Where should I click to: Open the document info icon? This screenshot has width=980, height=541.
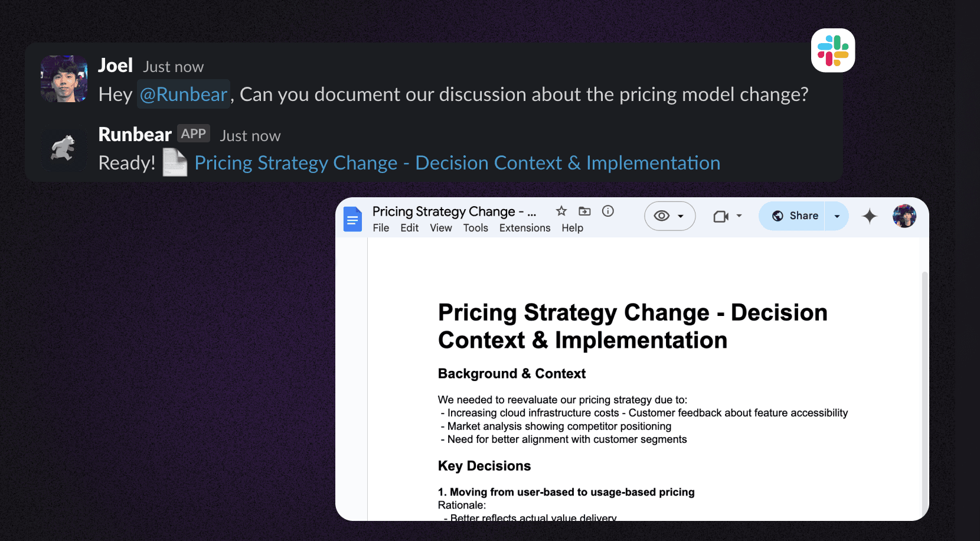pyautogui.click(x=608, y=211)
